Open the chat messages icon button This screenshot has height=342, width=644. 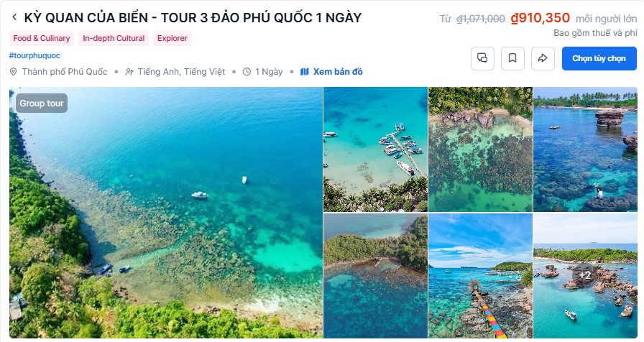[x=482, y=58]
